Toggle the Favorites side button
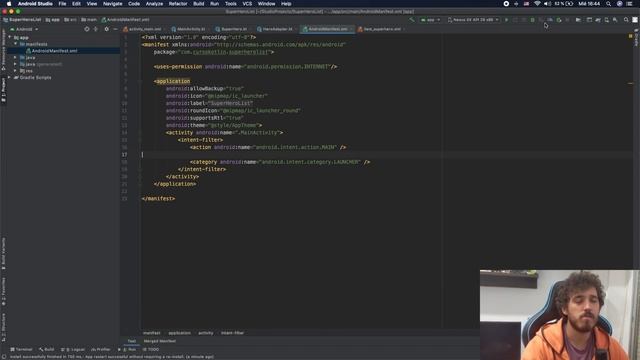The height and width of the screenshot is (360, 640). point(3,291)
